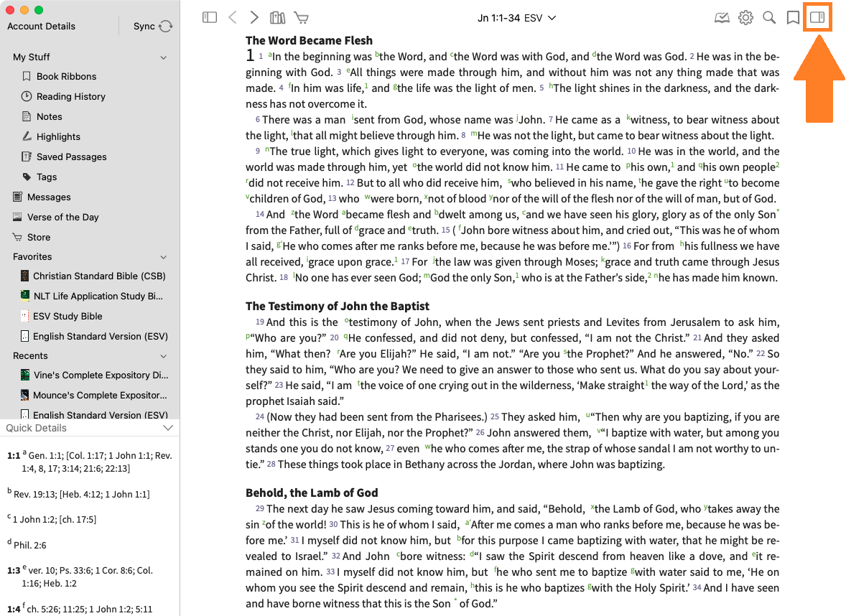This screenshot has height=616, width=846.
Task: Collapse the My Stuff section
Action: pos(164,57)
